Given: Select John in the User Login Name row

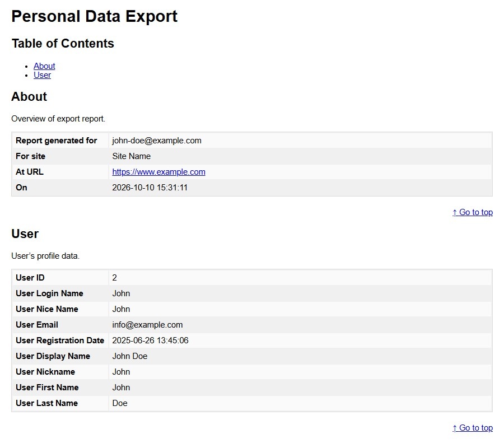Looking at the screenshot, I should point(121,293).
